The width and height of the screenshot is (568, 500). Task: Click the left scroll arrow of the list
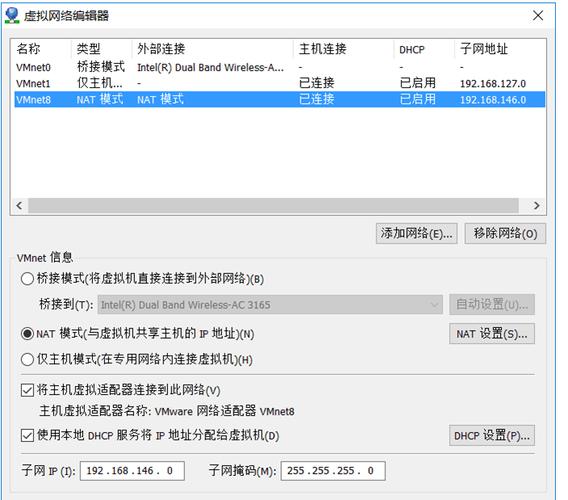[x=19, y=206]
